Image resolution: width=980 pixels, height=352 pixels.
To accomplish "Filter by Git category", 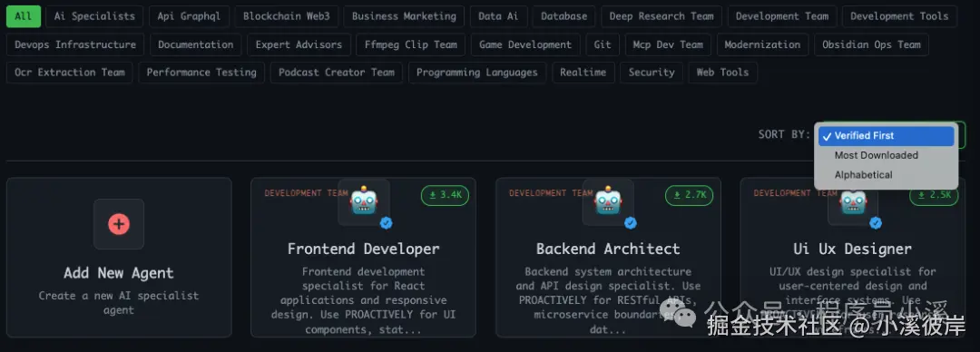I will tap(603, 44).
